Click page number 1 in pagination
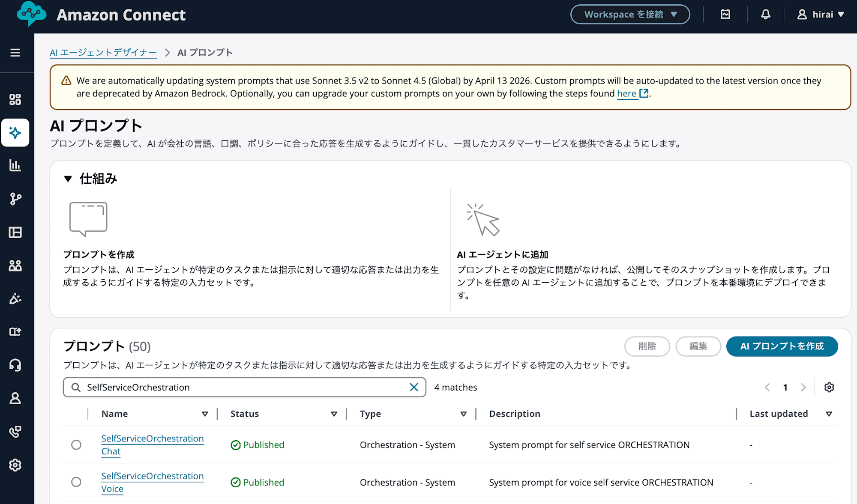Image resolution: width=857 pixels, height=504 pixels. [785, 387]
